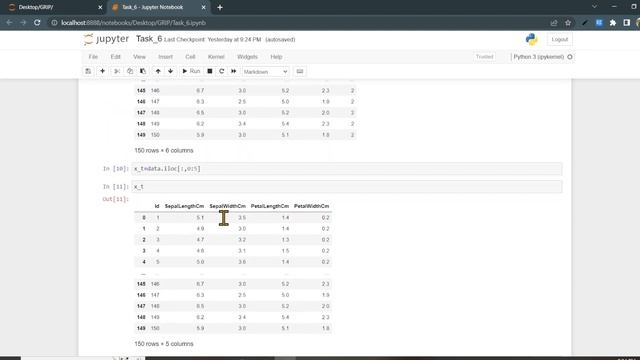Close the Desktop/GRIP/ tab

100,7
